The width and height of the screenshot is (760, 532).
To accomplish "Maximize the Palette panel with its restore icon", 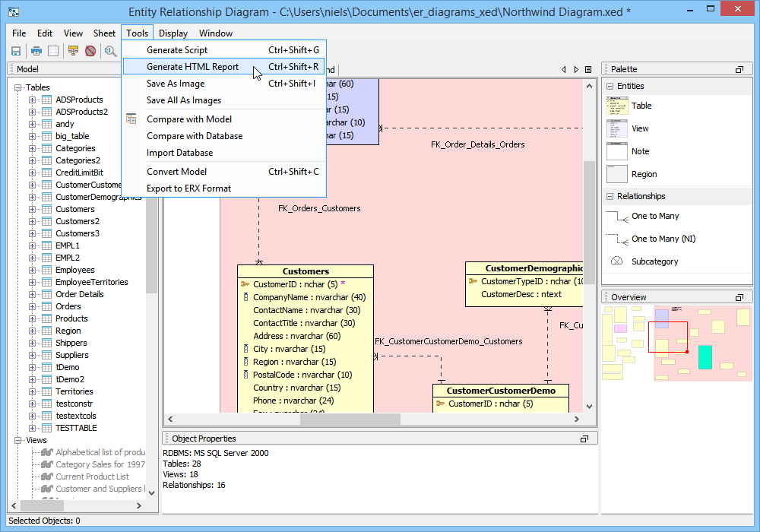I will click(739, 69).
